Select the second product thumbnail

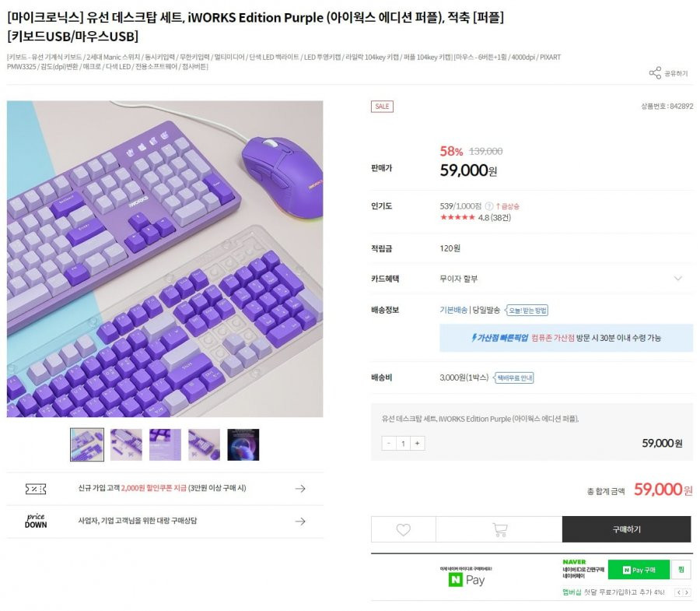pyautogui.click(x=126, y=444)
